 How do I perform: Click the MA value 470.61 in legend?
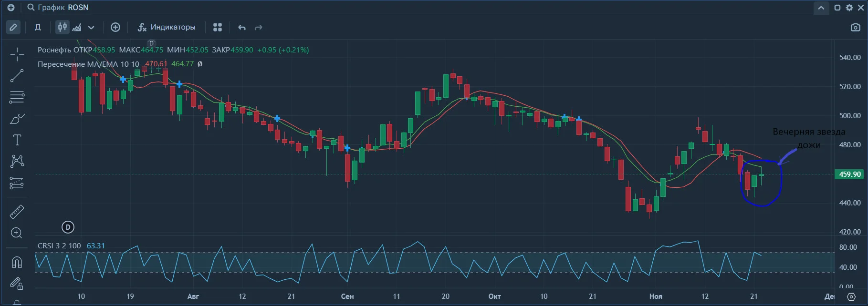(156, 64)
